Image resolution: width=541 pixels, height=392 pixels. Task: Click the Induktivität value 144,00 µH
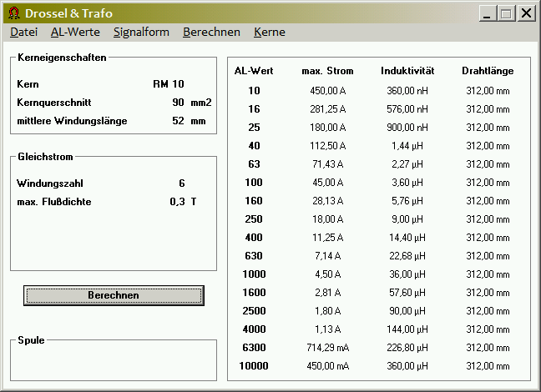click(407, 329)
